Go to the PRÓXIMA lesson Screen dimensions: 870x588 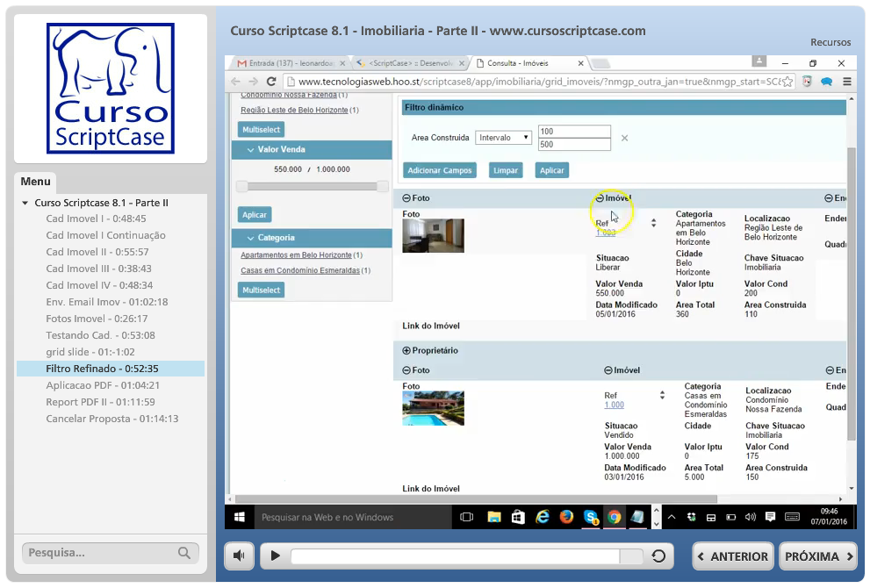point(818,556)
